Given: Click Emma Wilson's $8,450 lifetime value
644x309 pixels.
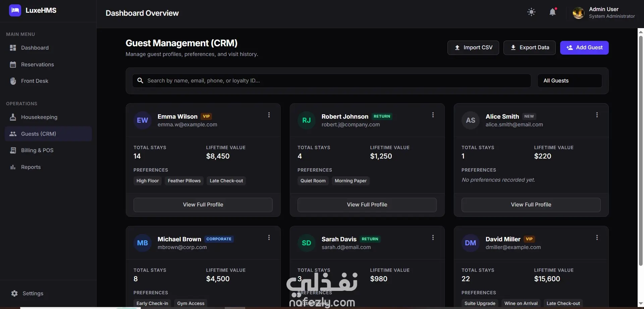Looking at the screenshot, I should pyautogui.click(x=218, y=156).
